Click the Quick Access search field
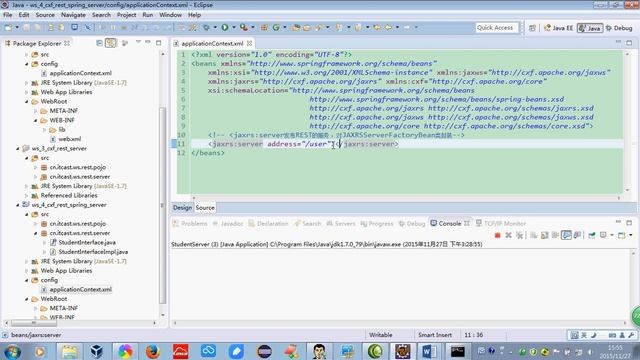 click(497, 28)
